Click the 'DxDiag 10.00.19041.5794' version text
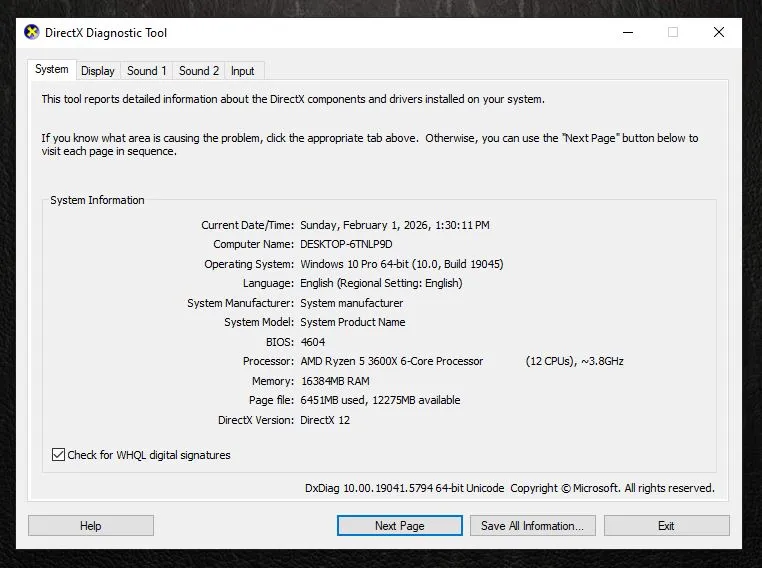This screenshot has width=762, height=568. tap(369, 488)
